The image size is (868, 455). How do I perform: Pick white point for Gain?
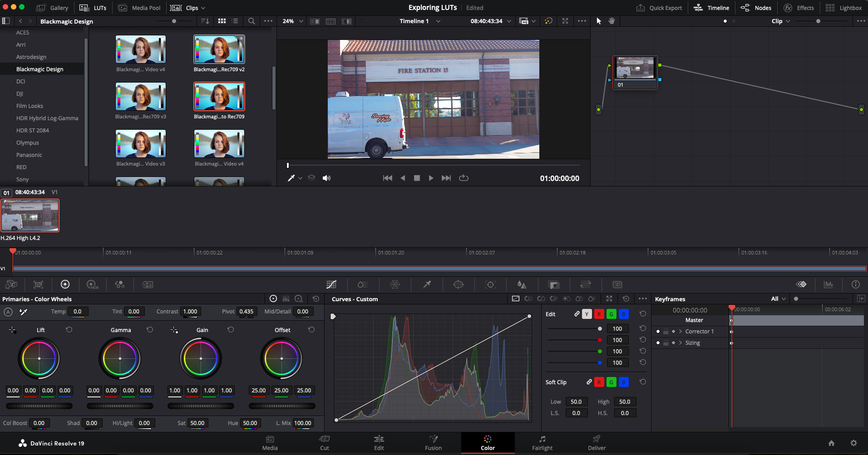pos(174,330)
